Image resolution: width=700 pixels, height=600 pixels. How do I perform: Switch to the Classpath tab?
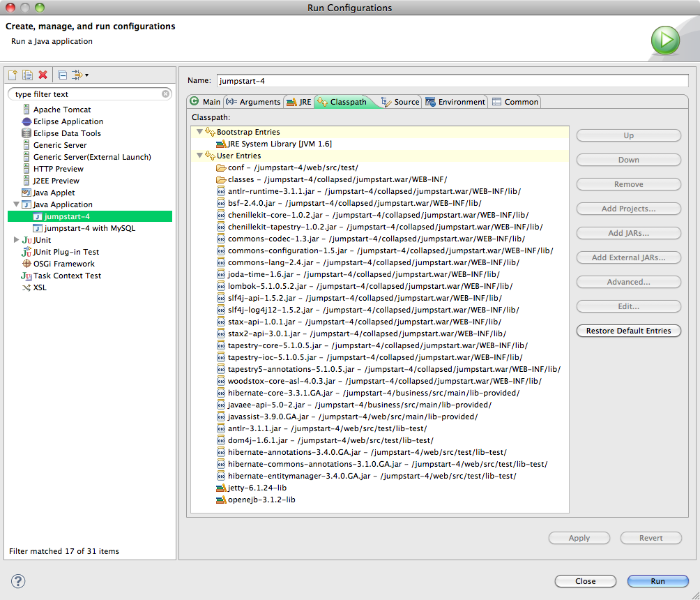[x=342, y=102]
